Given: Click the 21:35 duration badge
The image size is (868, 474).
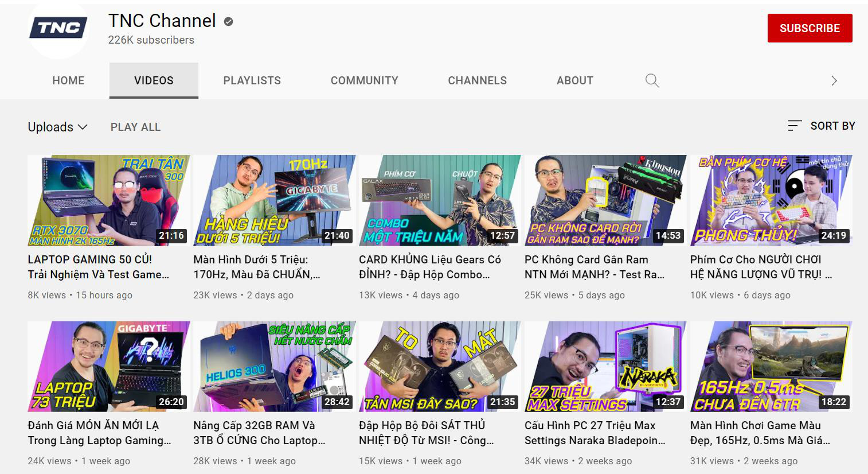Looking at the screenshot, I should pos(502,402).
